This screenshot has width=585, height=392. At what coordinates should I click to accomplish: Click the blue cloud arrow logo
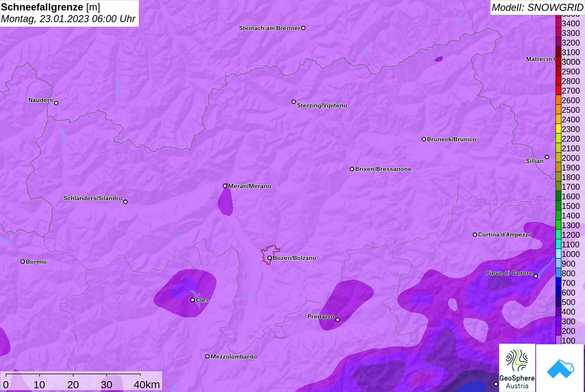click(x=560, y=368)
